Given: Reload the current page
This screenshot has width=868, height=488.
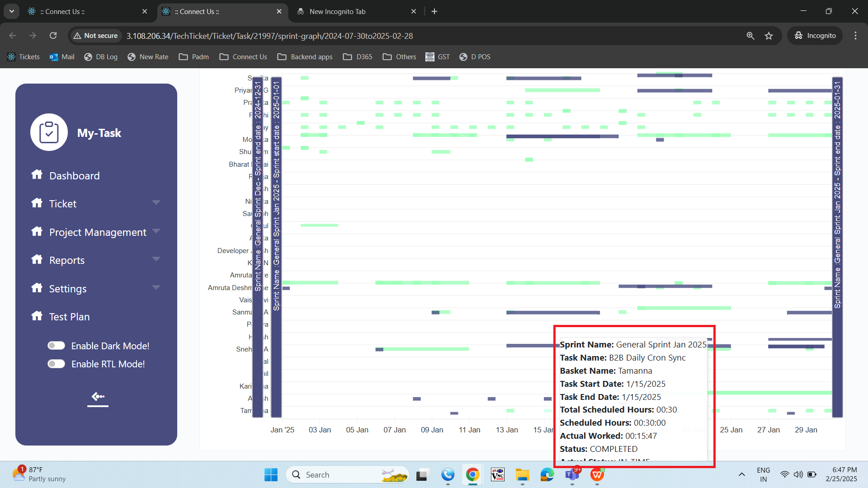Looking at the screenshot, I should point(53,36).
